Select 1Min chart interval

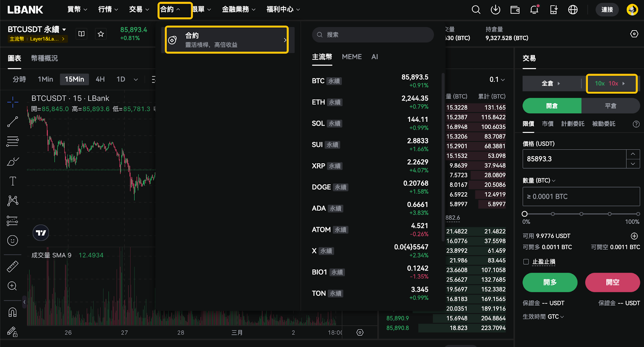pyautogui.click(x=45, y=79)
